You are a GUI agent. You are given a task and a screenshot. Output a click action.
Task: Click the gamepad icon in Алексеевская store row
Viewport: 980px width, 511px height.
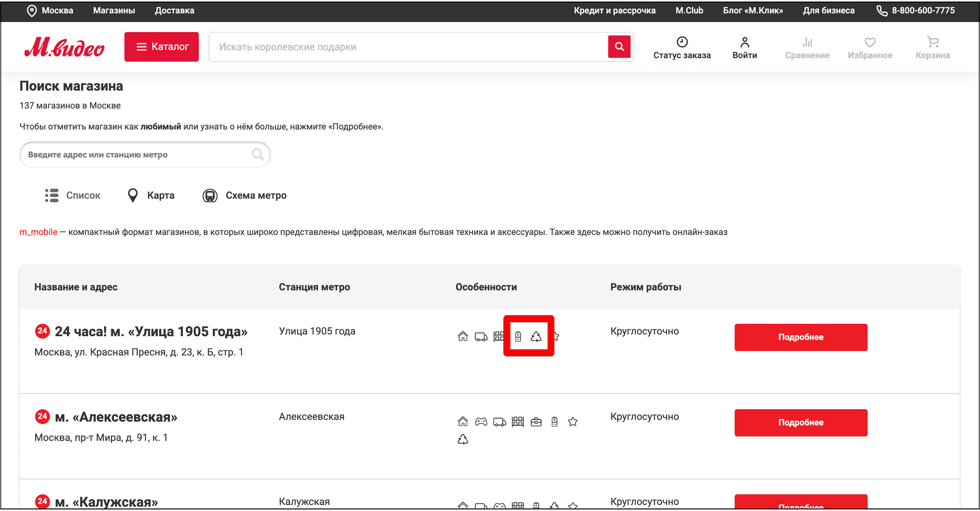coord(481,422)
